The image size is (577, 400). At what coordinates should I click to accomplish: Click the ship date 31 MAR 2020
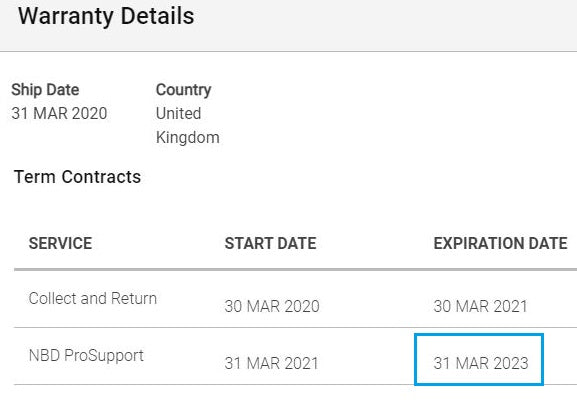point(59,113)
